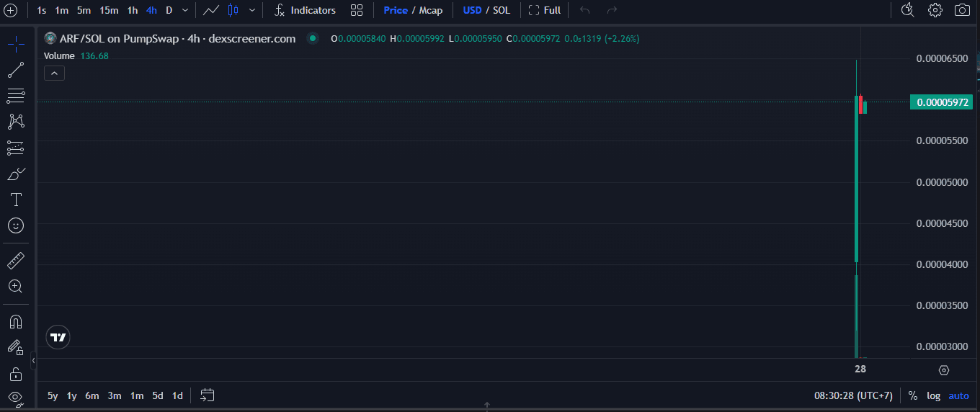The height and width of the screenshot is (412, 980).
Task: Select the brush drawing tool
Action: (16, 174)
